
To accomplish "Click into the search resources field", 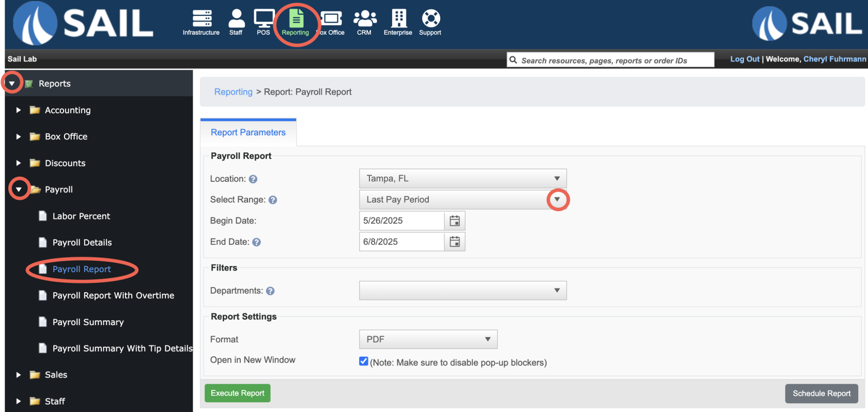I will pos(611,60).
